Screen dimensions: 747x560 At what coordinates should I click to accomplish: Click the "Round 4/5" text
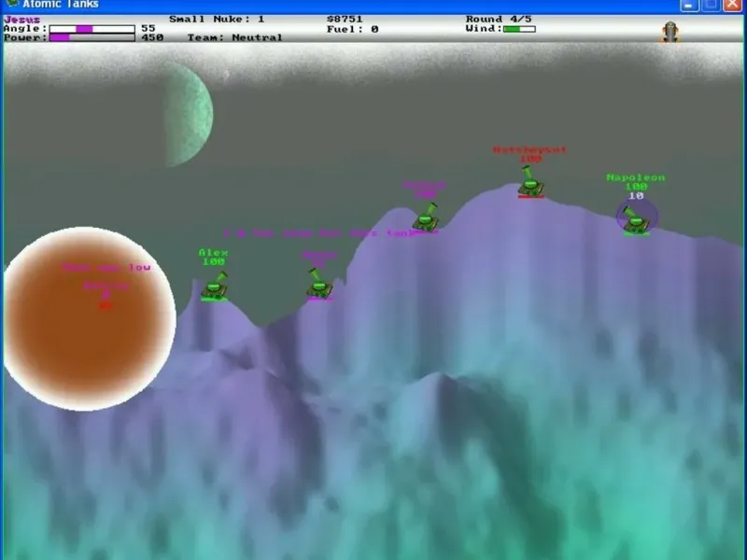[x=499, y=19]
